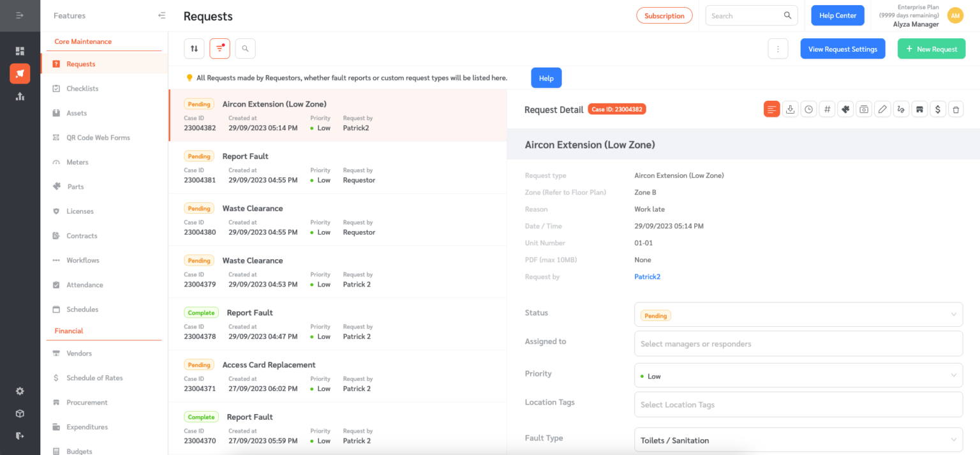Open the camera photos icon
Viewport: 980px width, 455px height.
(863, 108)
